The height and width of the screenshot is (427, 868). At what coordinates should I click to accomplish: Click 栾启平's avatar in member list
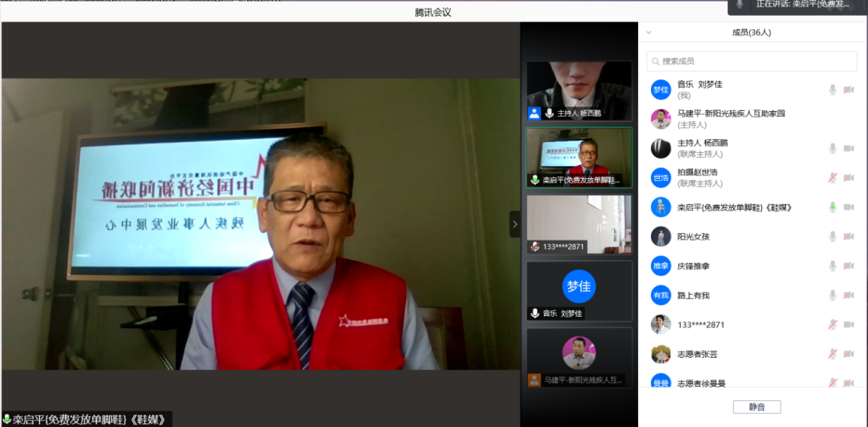[x=661, y=207]
